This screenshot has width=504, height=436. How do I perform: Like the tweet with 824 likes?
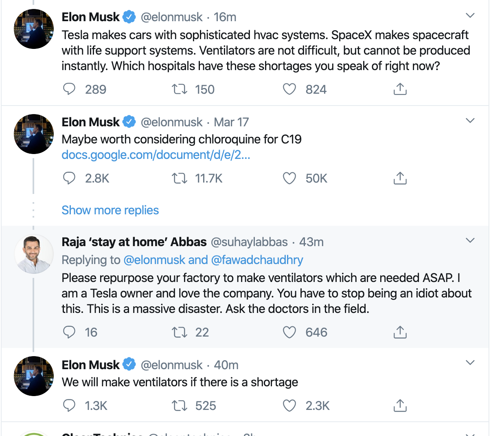289,89
